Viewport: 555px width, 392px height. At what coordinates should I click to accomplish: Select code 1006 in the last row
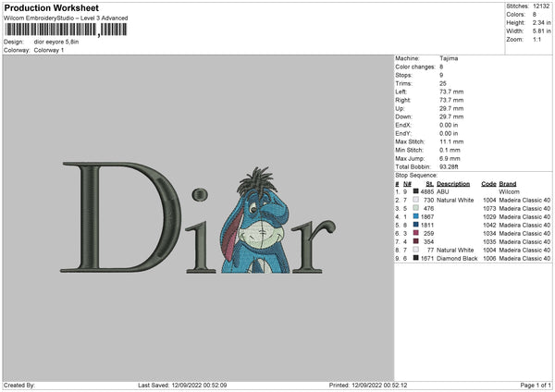[490, 259]
